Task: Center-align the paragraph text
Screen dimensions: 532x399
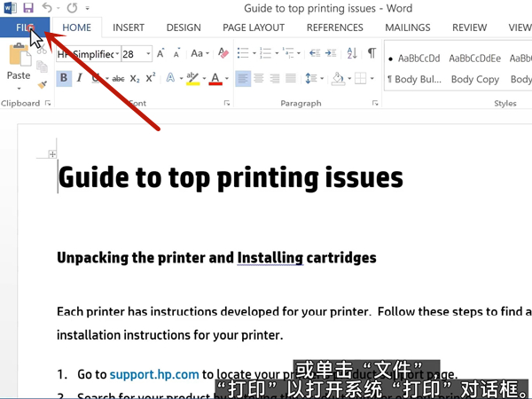Action: point(259,79)
